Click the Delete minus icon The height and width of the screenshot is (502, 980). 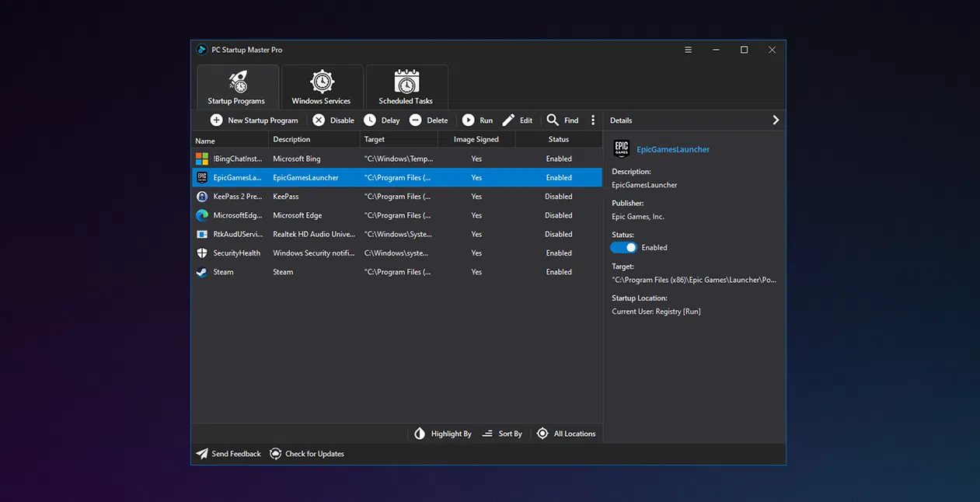click(x=416, y=120)
